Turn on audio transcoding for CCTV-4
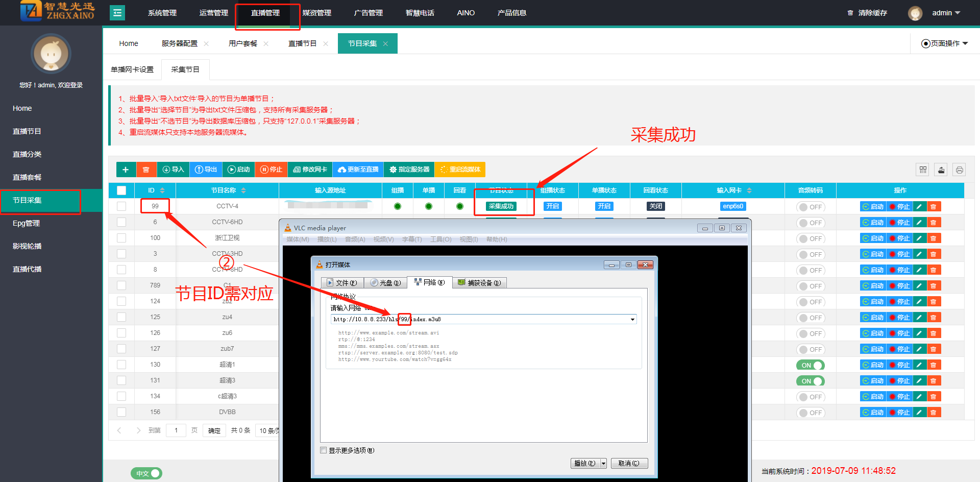Screen dimensions: 980x482 click(x=810, y=207)
